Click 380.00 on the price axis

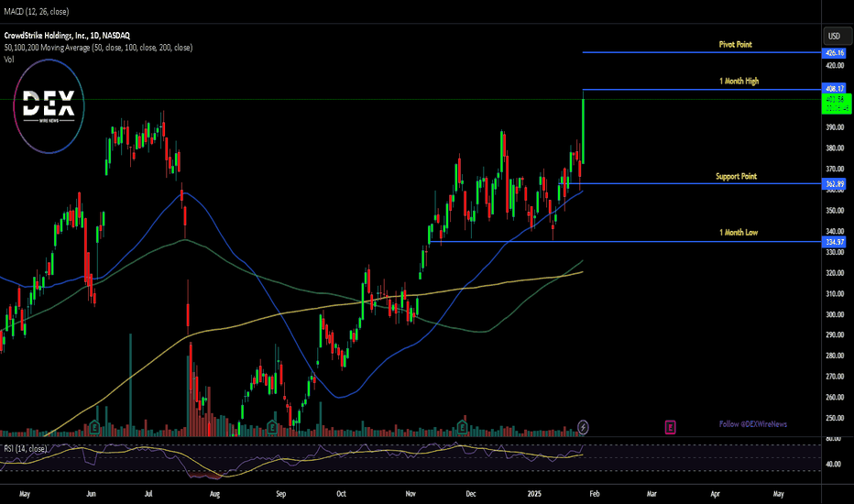(835, 148)
